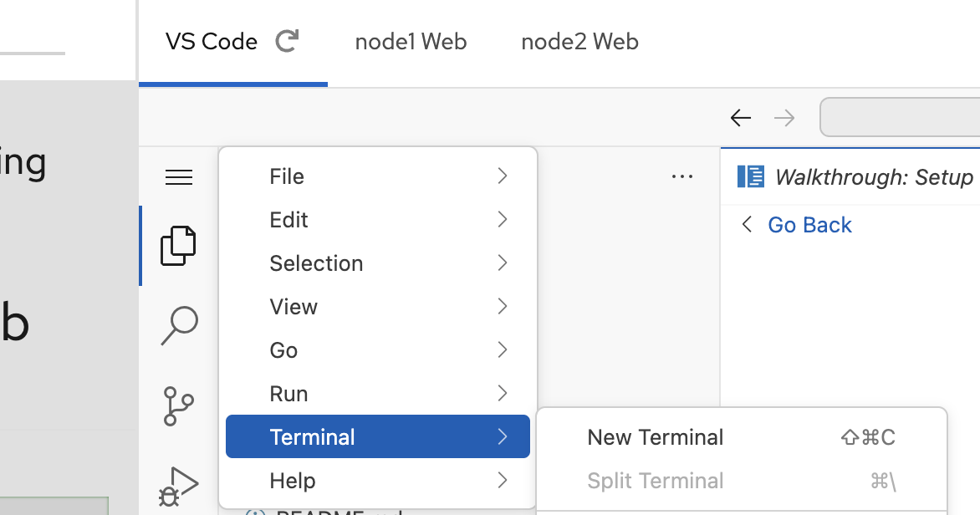Open the Go menu
The height and width of the screenshot is (515, 980).
(x=377, y=350)
